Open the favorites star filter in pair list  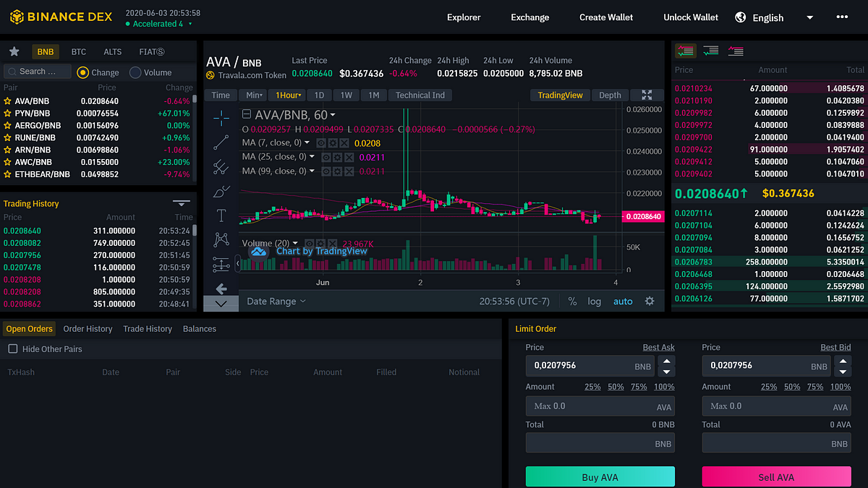[x=14, y=51]
